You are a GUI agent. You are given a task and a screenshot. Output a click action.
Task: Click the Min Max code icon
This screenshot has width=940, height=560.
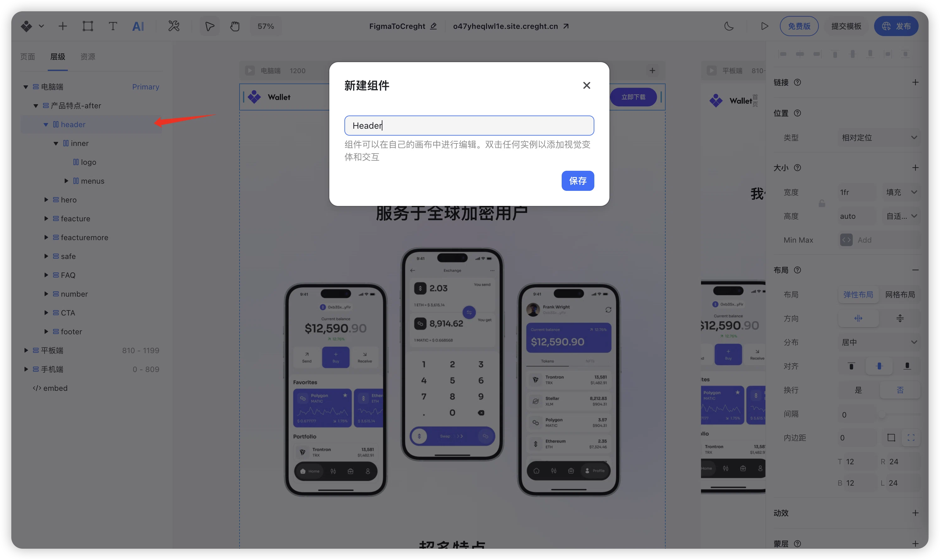pos(846,240)
